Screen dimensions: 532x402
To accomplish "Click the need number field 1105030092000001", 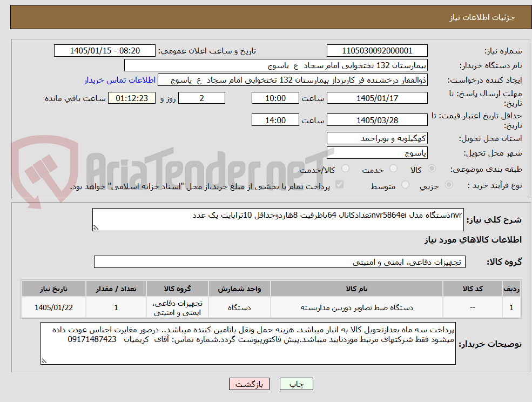I will [x=377, y=51].
